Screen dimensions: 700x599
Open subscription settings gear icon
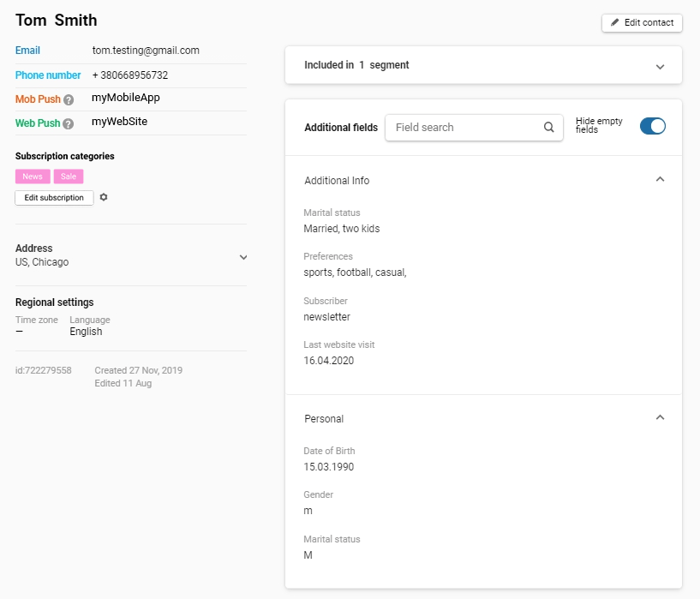click(104, 197)
